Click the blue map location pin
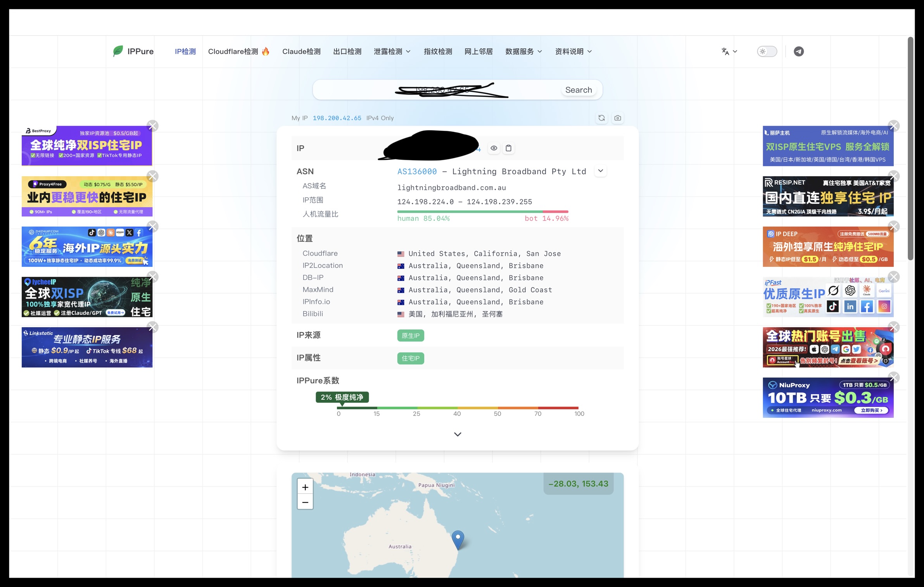 pos(458,540)
